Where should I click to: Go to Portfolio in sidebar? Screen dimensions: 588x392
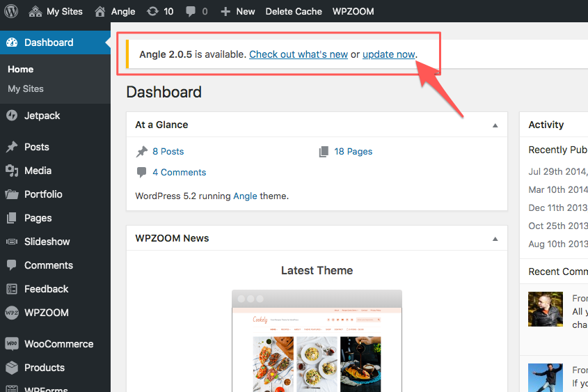[x=43, y=194]
